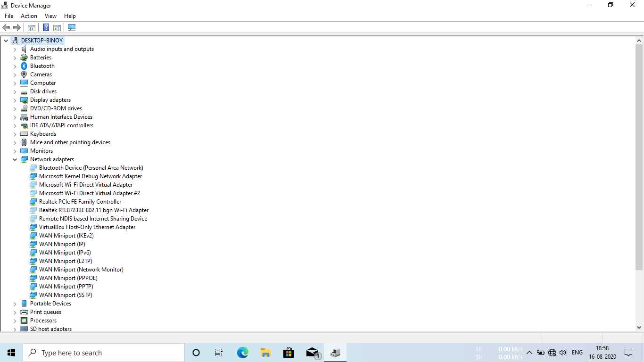Select VirtualBox Host-Only Ethernet Adapter

(x=87, y=227)
